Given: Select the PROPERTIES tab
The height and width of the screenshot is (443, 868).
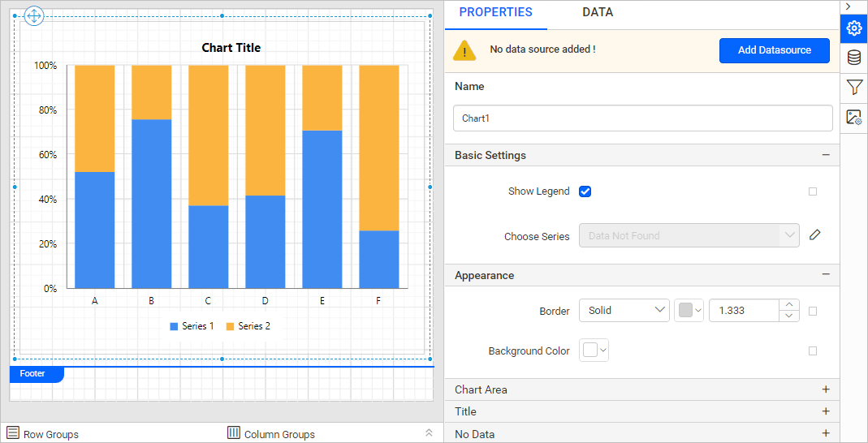Looking at the screenshot, I should click(495, 12).
